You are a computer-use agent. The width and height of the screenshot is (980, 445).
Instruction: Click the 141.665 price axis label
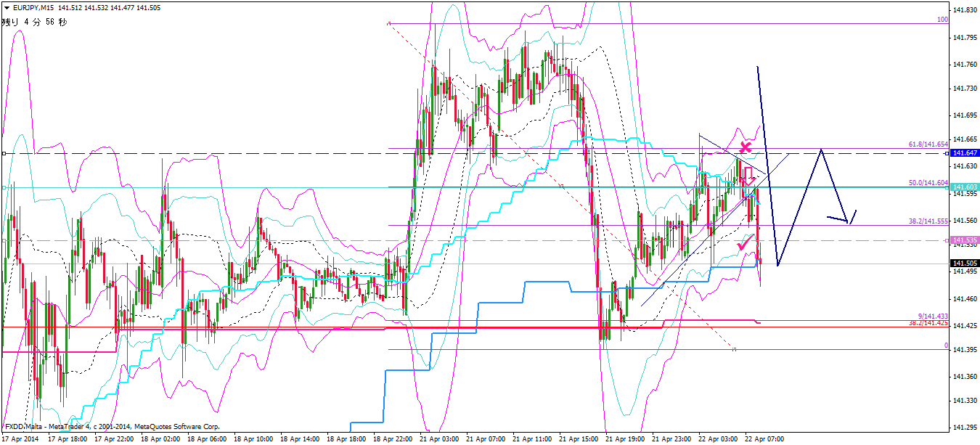click(x=965, y=139)
